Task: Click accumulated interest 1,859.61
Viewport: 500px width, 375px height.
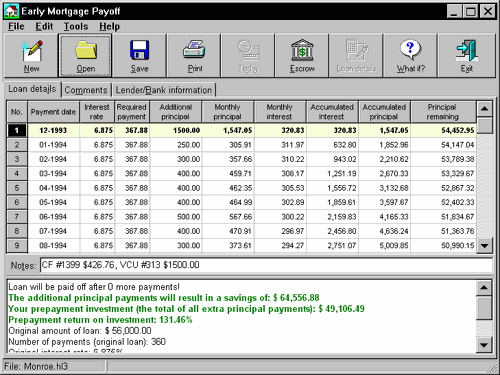Action: pyautogui.click(x=332, y=202)
